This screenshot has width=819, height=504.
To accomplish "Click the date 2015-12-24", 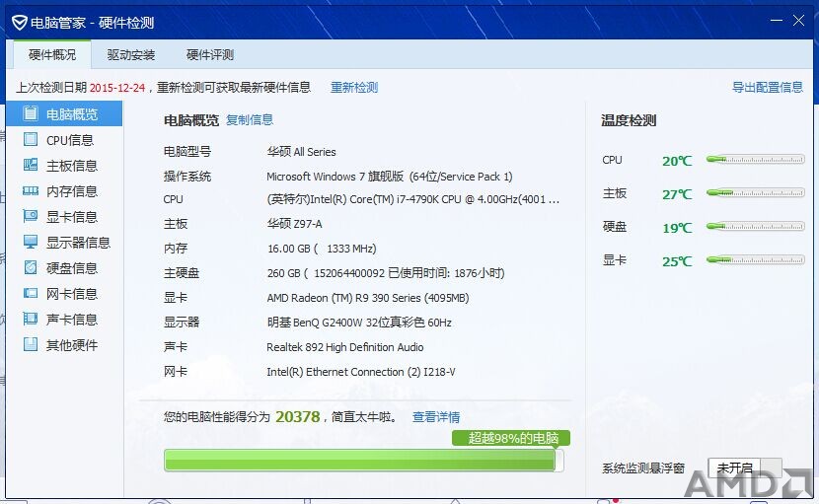I will pyautogui.click(x=117, y=88).
